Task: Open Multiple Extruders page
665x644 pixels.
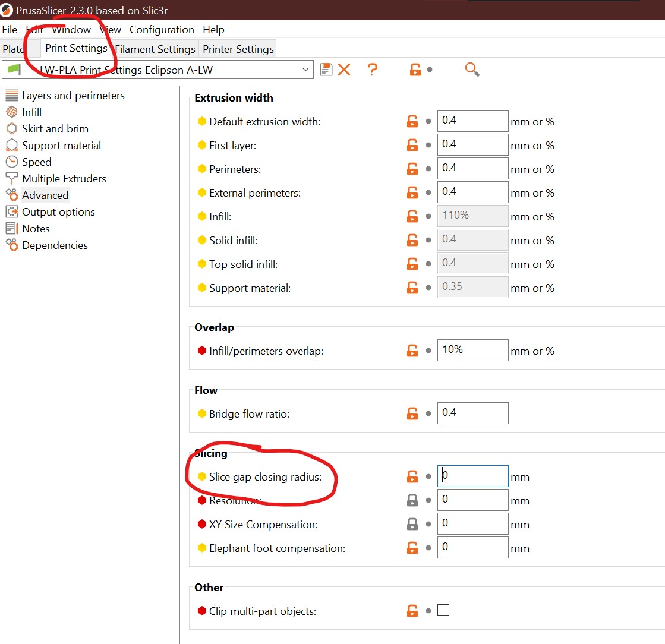Action: [64, 178]
